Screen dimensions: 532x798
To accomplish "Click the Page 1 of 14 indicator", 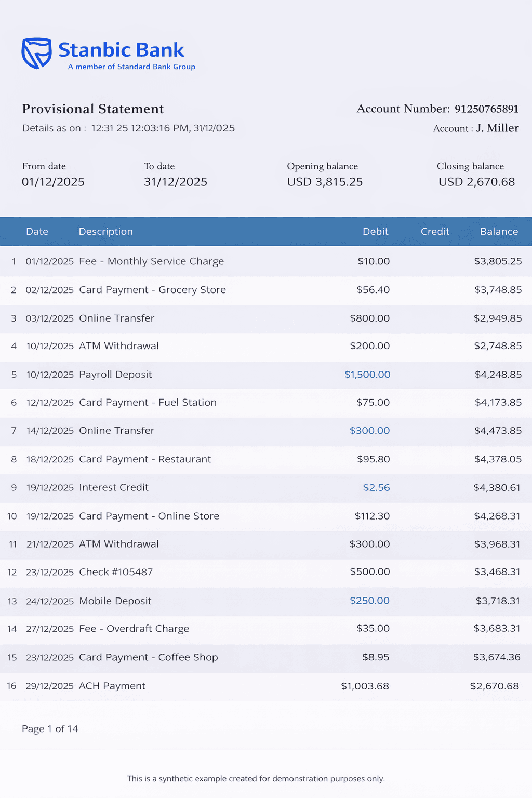I will 49,728.
